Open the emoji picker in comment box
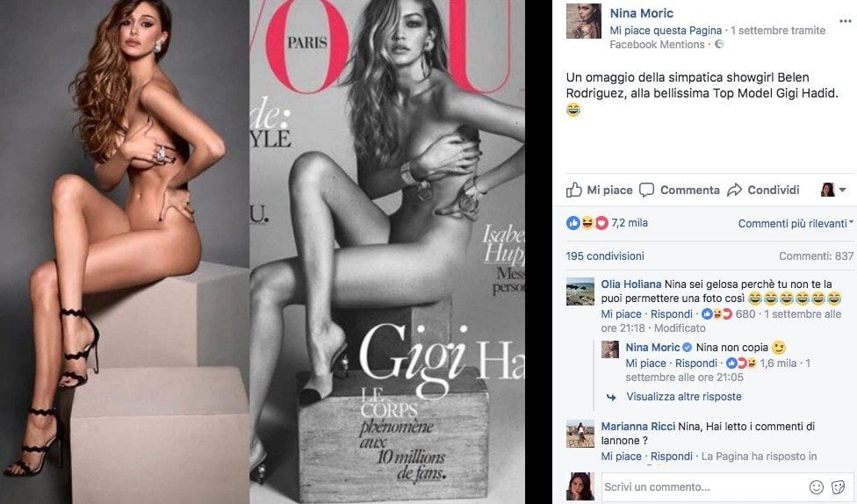This screenshot has width=857, height=504. click(816, 487)
